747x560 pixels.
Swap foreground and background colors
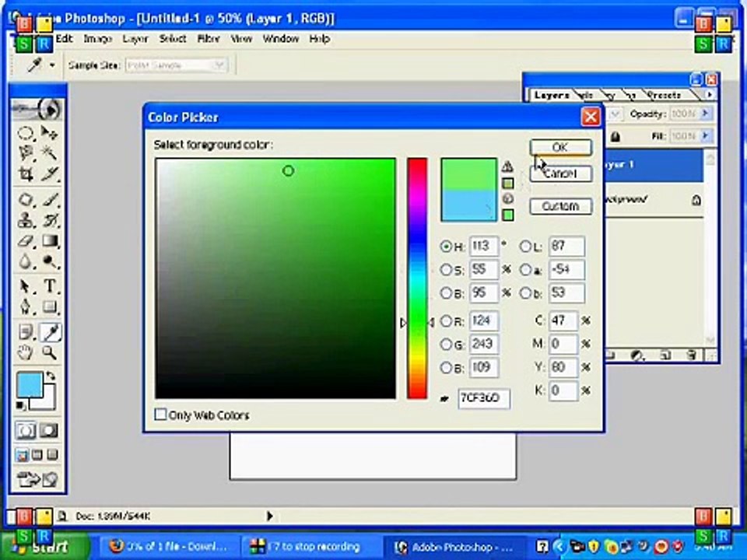[x=51, y=376]
